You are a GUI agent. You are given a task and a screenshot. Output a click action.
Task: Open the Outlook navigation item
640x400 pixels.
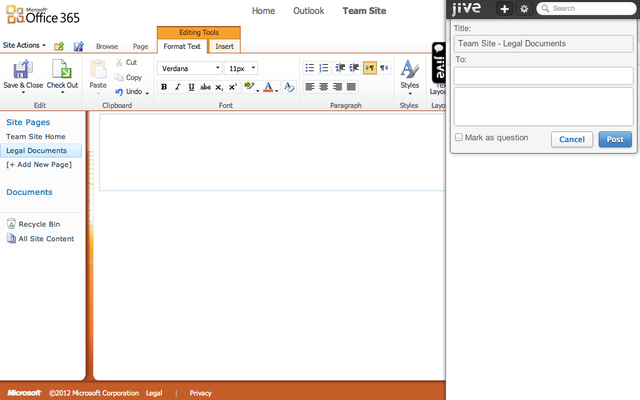click(309, 11)
